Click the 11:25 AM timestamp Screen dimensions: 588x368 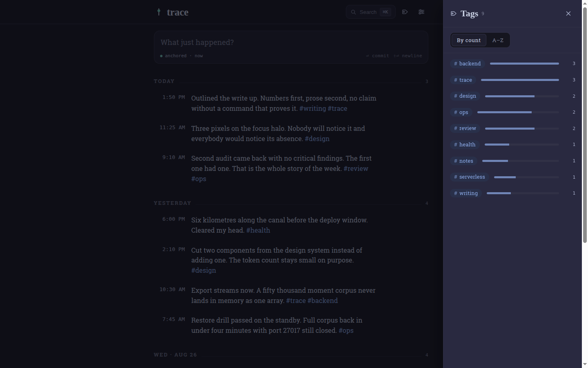pos(172,128)
